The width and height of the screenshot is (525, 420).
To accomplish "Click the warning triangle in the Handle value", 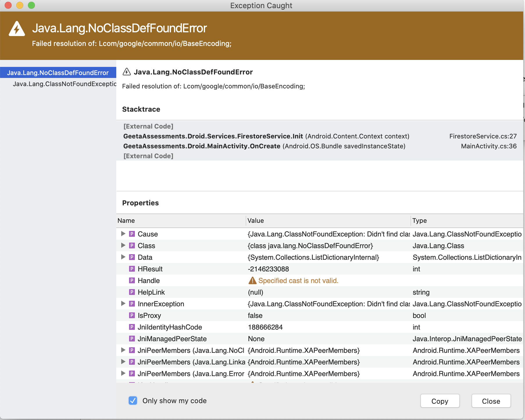I will pyautogui.click(x=253, y=280).
